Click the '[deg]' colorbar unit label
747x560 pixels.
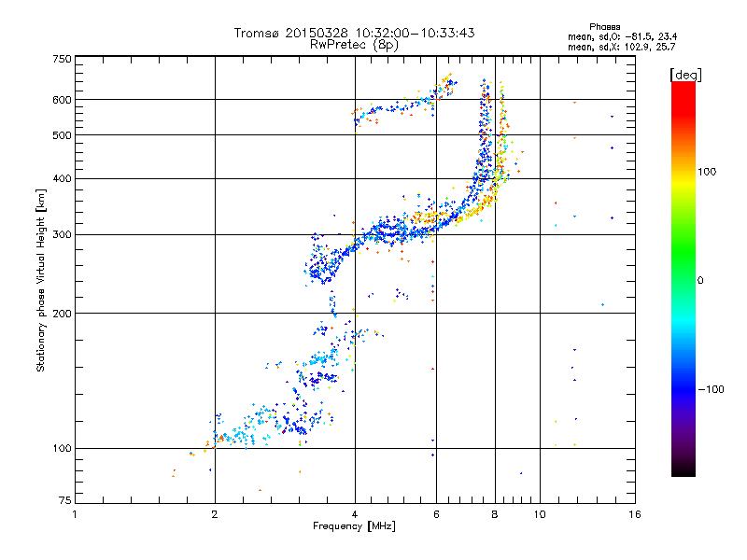685,75
